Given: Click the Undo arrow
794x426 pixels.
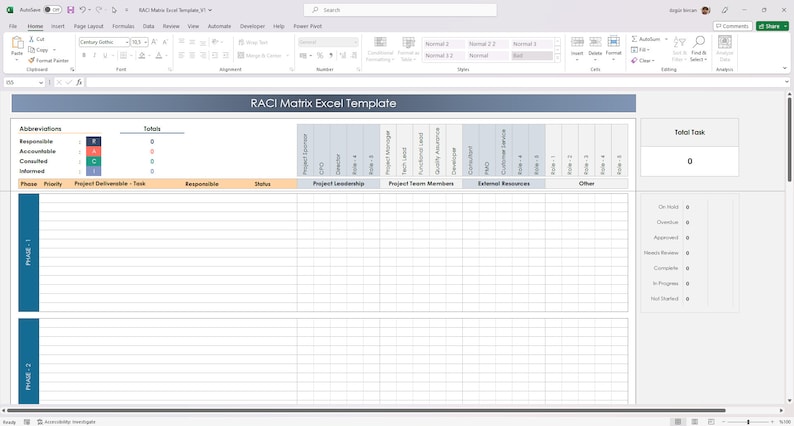Looking at the screenshot, I should (83, 10).
